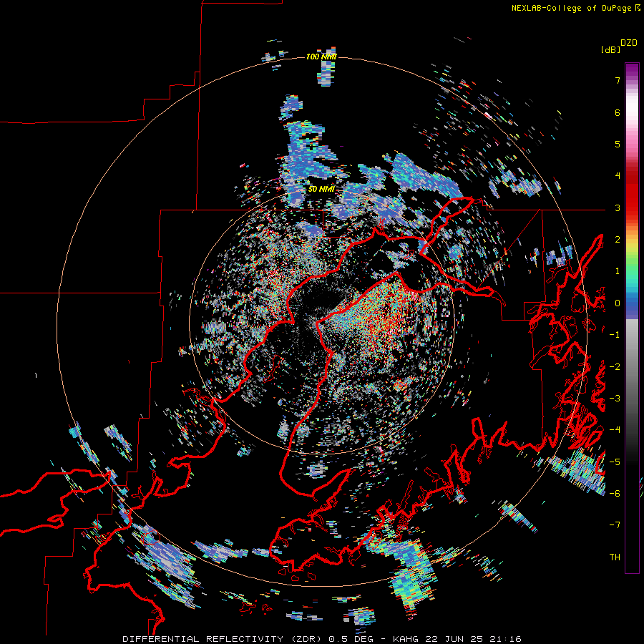Click the 21:16 time in the caption
This screenshot has width=644, height=644.
point(506,639)
